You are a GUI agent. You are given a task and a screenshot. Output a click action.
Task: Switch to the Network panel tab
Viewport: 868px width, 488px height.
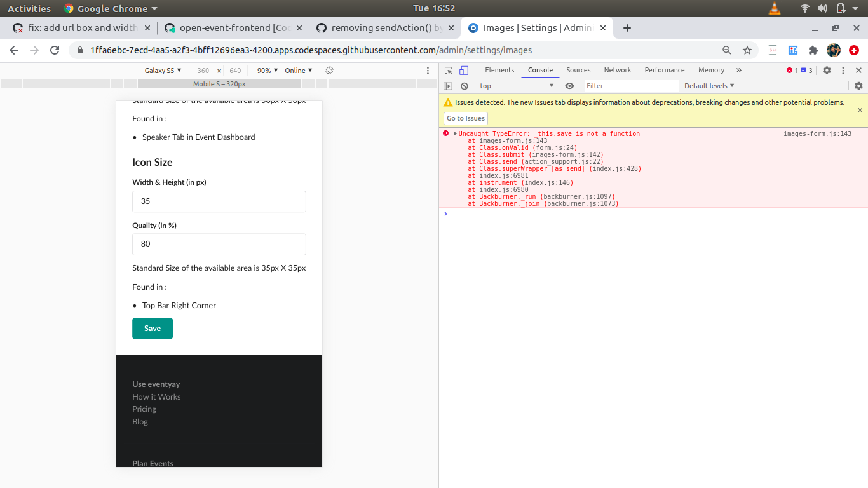tap(617, 70)
